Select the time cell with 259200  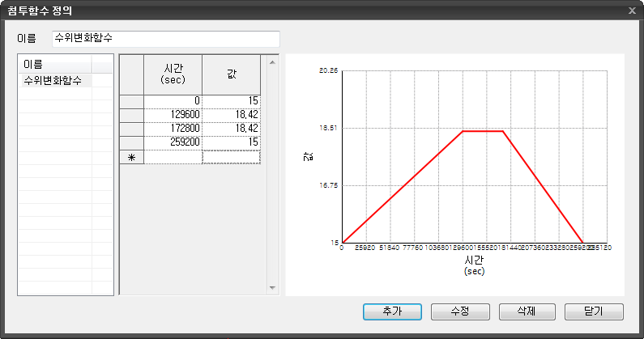pyautogui.click(x=173, y=142)
